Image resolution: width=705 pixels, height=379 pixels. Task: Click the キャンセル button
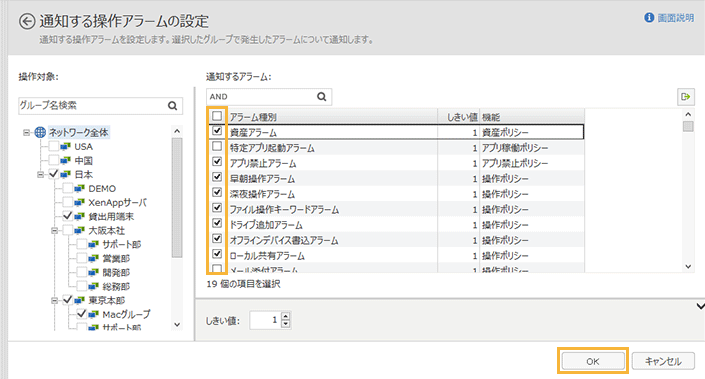(663, 361)
